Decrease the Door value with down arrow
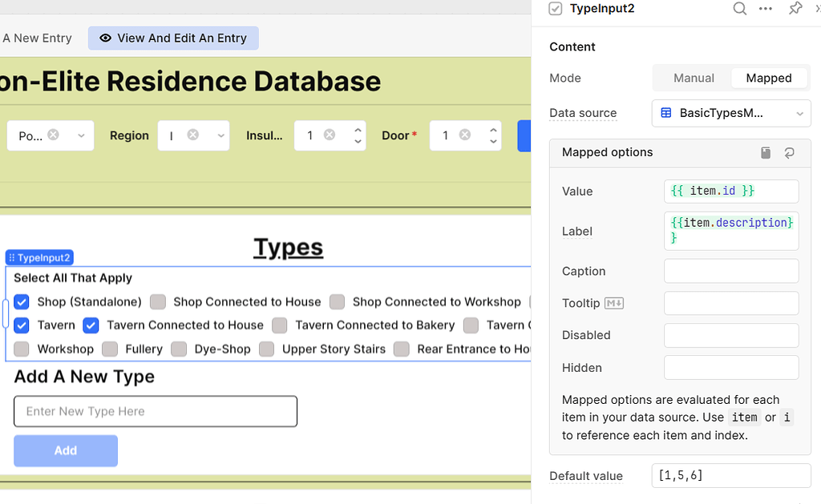Screen dimensions: 821x504 (x=493, y=141)
